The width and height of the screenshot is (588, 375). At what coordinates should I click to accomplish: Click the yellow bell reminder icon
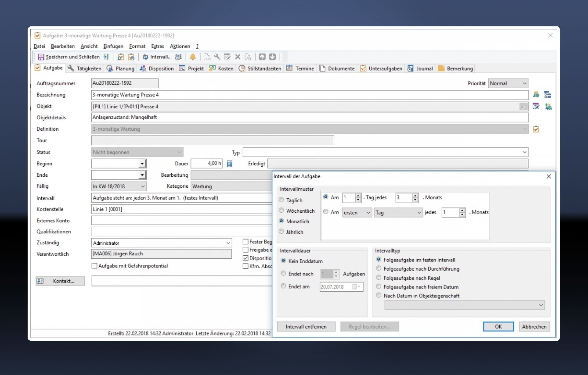coord(192,57)
